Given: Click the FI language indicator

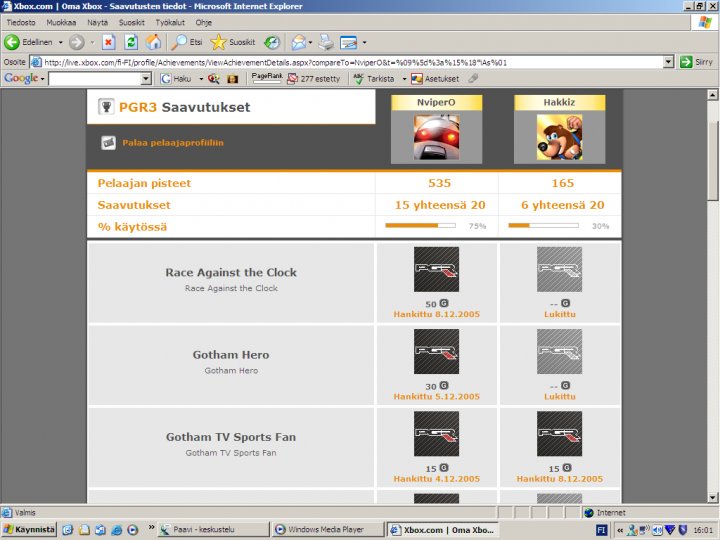Looking at the screenshot, I should 602,530.
